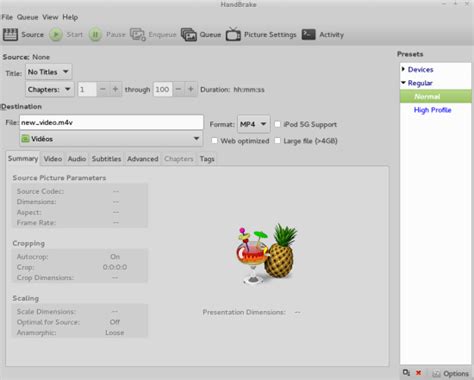Check the Large file (>4GB) option
Viewport: 474px width, 380px height.
[x=277, y=141]
